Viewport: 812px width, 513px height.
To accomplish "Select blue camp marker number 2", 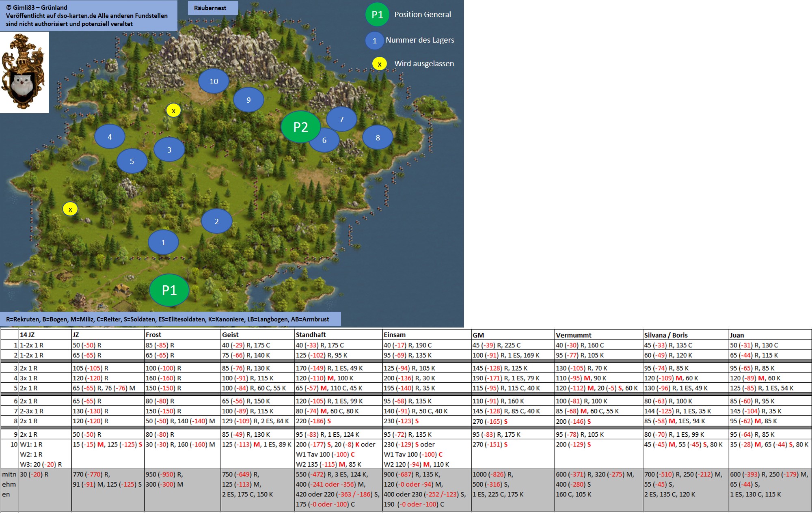I will [x=216, y=221].
